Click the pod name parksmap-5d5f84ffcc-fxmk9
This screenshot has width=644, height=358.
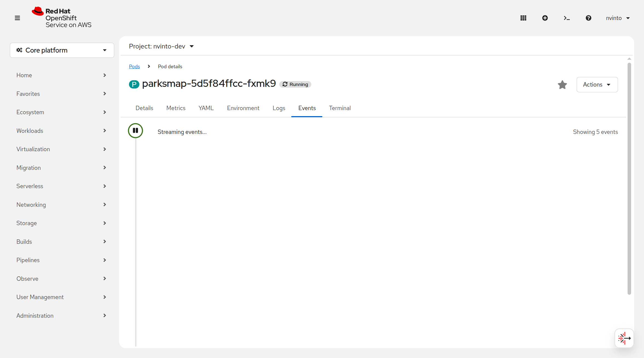coord(209,84)
